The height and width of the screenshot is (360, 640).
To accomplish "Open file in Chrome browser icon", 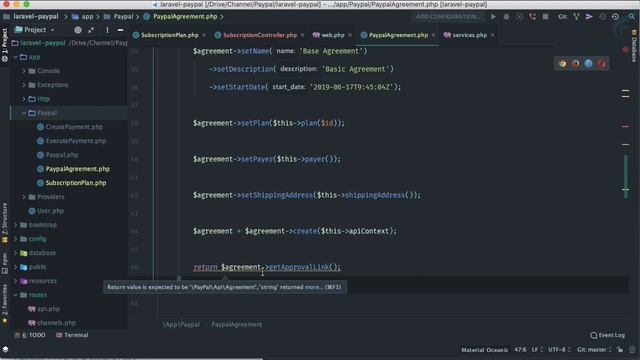I will 563,63.
